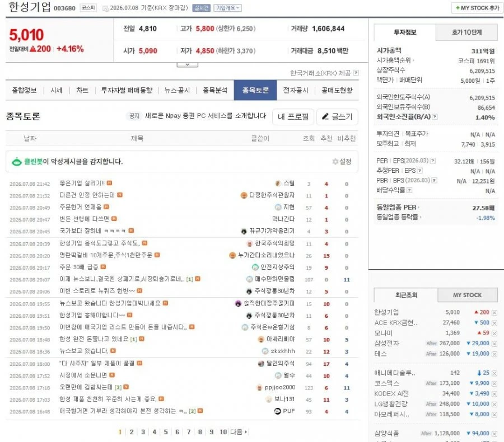Remove 모나미 from recent list
The image size is (504, 442).
[494, 333]
